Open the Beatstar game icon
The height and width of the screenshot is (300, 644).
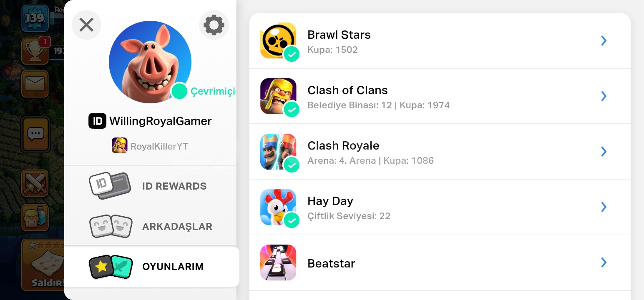[x=278, y=262]
